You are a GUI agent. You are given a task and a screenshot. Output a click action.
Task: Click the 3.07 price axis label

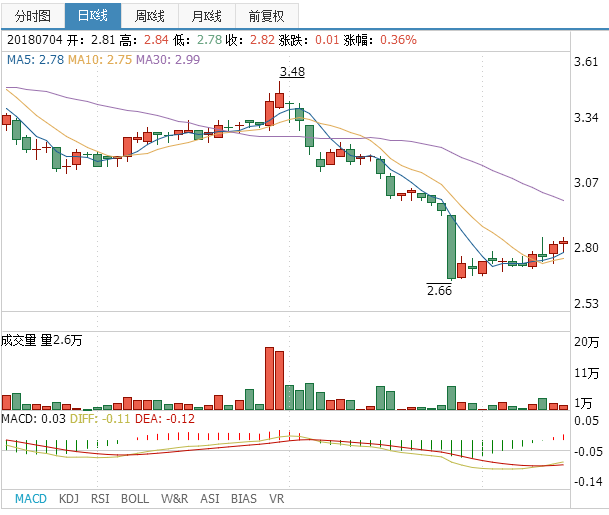pos(586,183)
